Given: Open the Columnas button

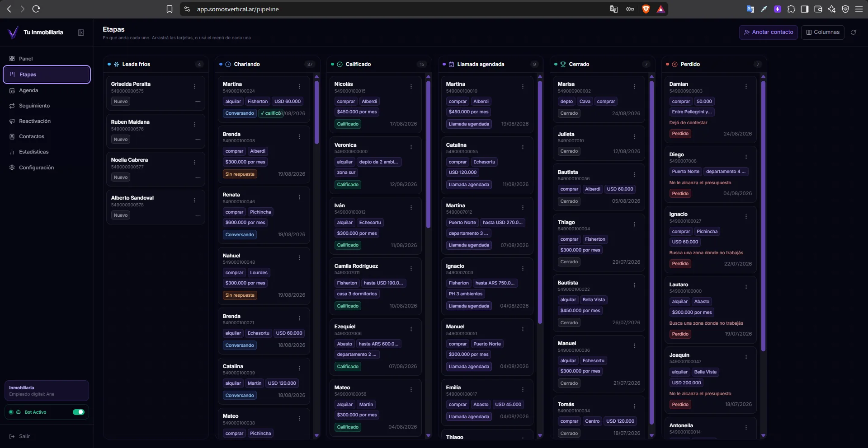Looking at the screenshot, I should pos(823,33).
